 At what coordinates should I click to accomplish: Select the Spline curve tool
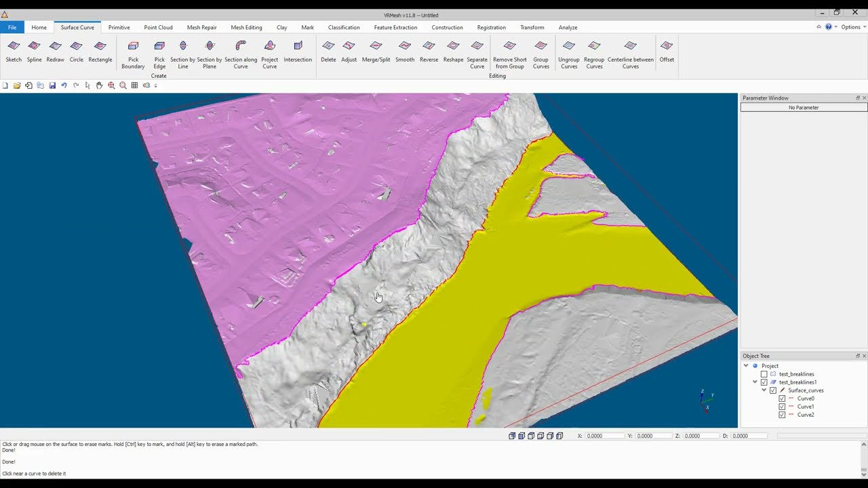point(35,52)
